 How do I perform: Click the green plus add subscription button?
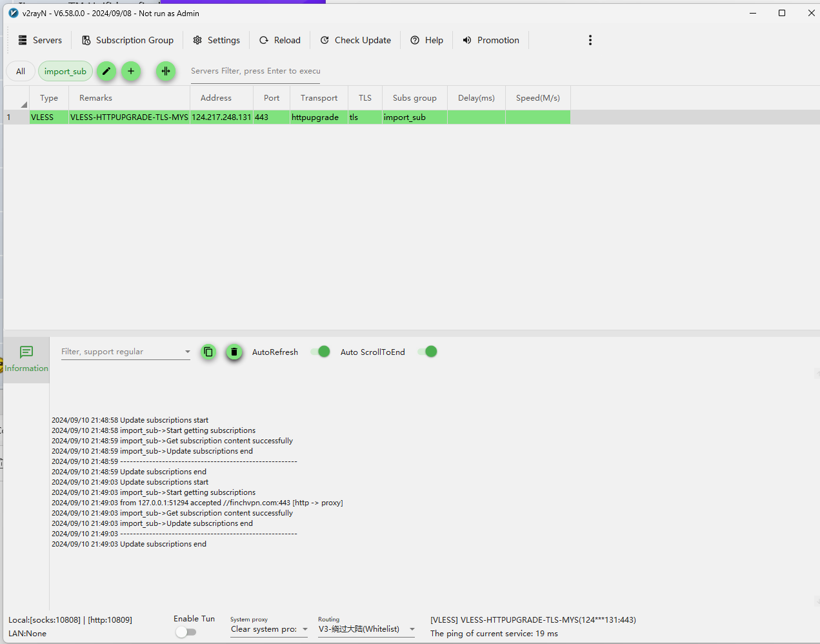coord(131,71)
